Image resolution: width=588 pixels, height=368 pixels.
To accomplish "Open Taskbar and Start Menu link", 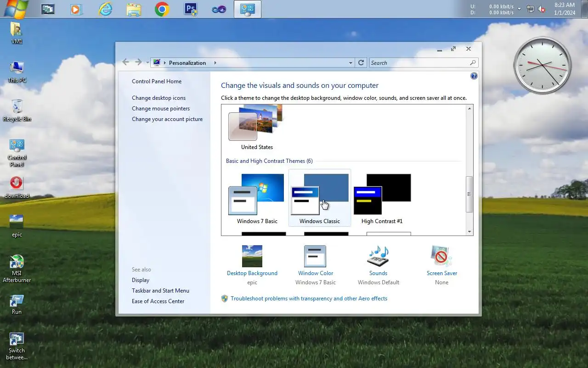I will pyautogui.click(x=160, y=291).
